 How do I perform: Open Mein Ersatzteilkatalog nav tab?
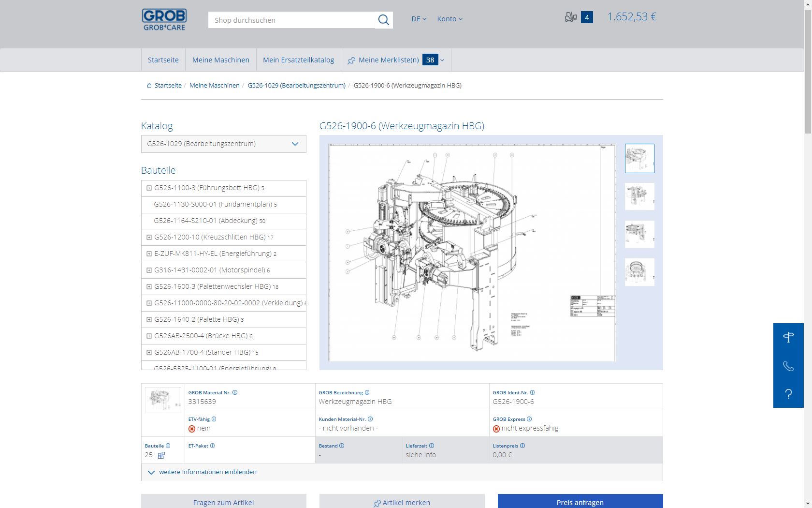299,60
